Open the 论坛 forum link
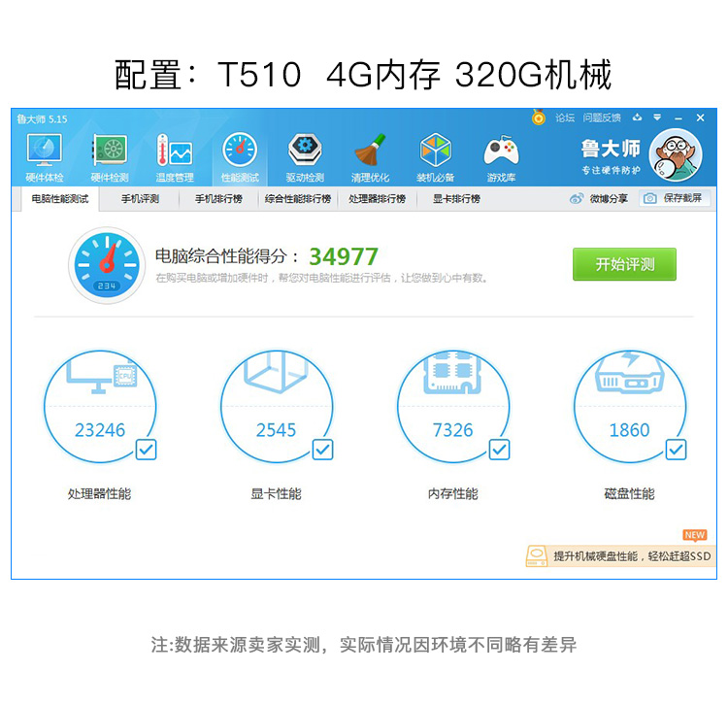This screenshot has height=705, width=728. coord(565,117)
